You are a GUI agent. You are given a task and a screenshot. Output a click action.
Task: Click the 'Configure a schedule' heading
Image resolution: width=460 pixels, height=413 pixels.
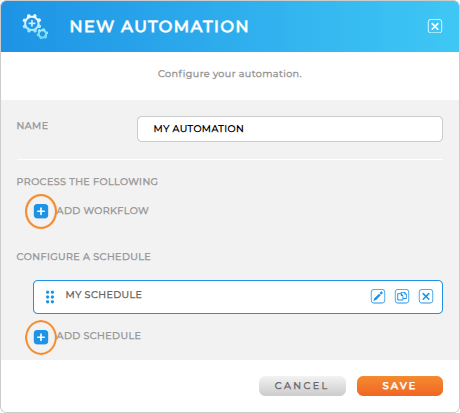tap(84, 257)
